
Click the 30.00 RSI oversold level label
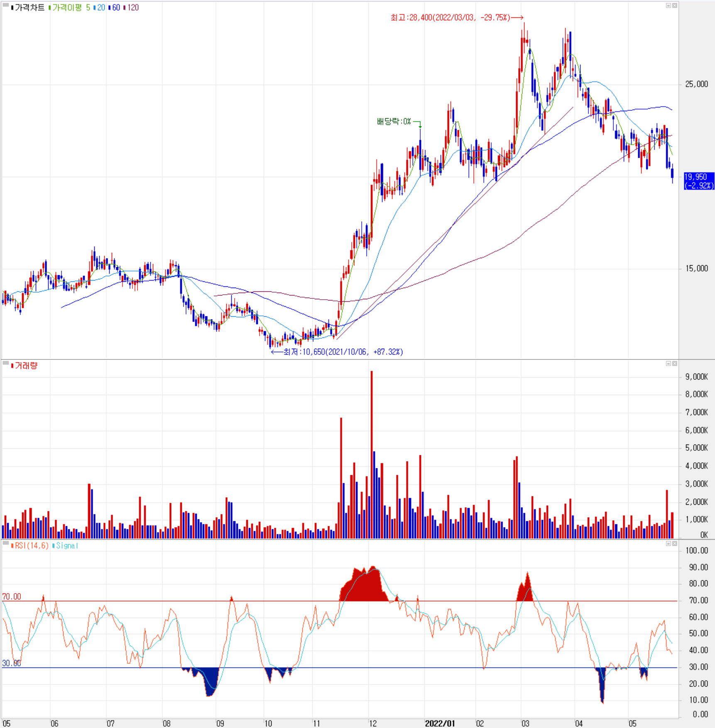(12, 663)
